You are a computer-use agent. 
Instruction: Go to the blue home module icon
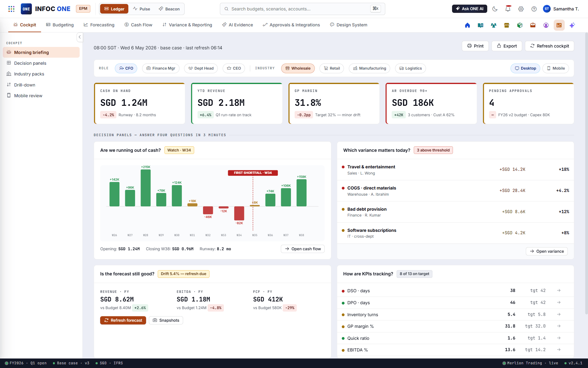[x=467, y=25]
